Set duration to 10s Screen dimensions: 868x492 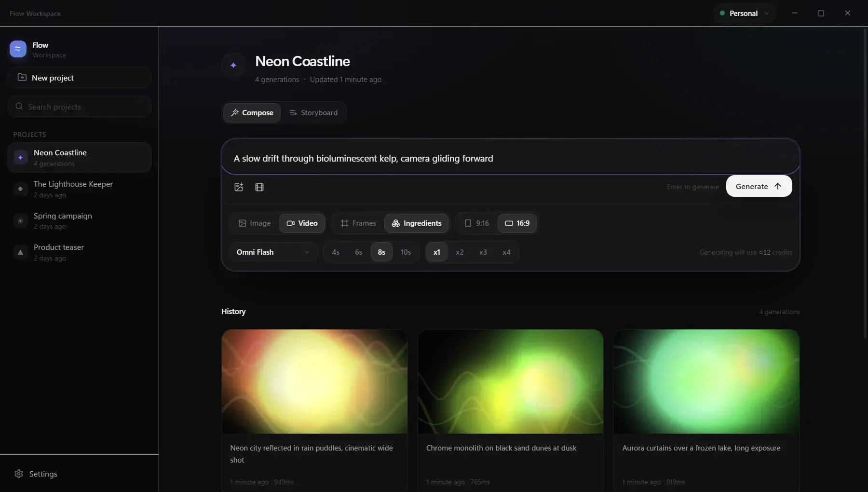[406, 252]
